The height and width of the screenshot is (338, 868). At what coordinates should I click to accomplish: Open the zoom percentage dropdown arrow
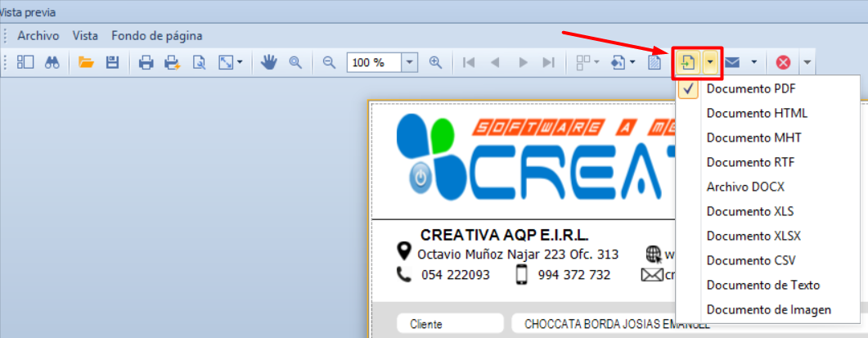pos(410,63)
